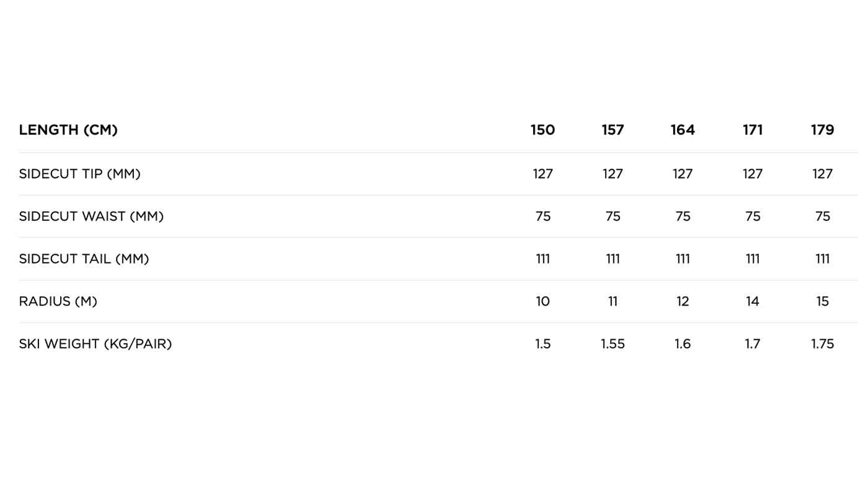
Task: Click the ski weight value 1.75
Action: pos(823,344)
